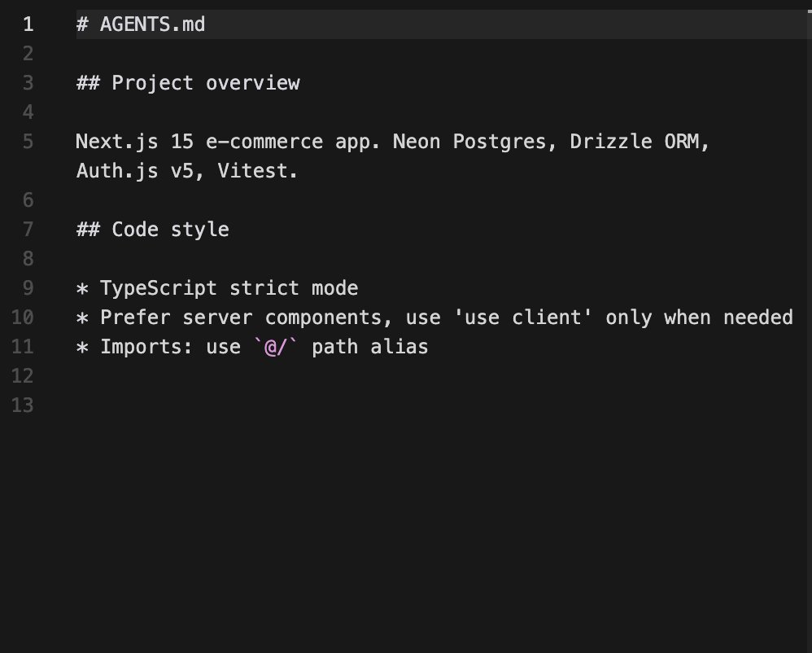Click the quoted 'use client' text

(x=523, y=318)
